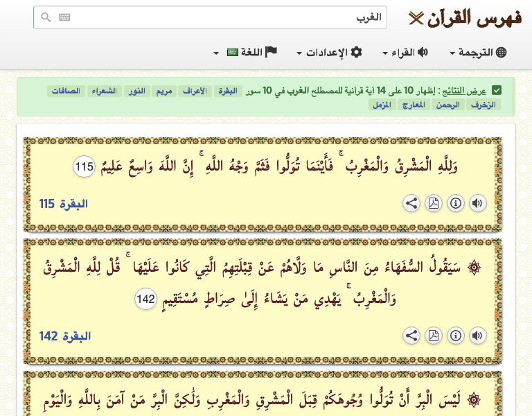This screenshot has width=532, height=416.
Task: Share Al-Baqarah verse 142
Action: pyautogui.click(x=411, y=336)
